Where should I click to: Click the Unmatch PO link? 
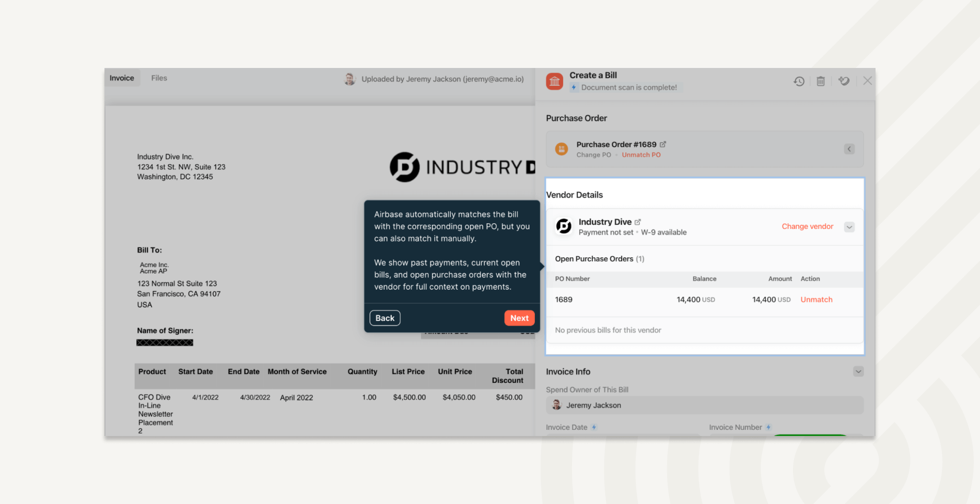tap(641, 155)
